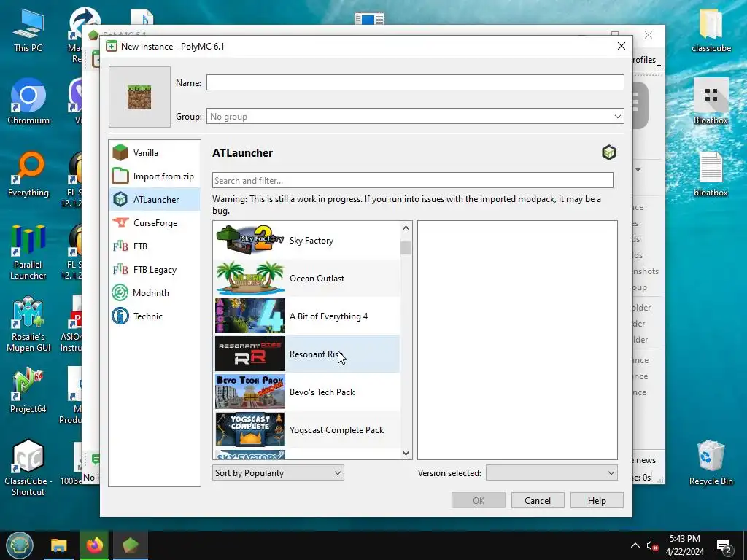Open the Group dropdown
The image size is (747, 560).
(x=415, y=116)
